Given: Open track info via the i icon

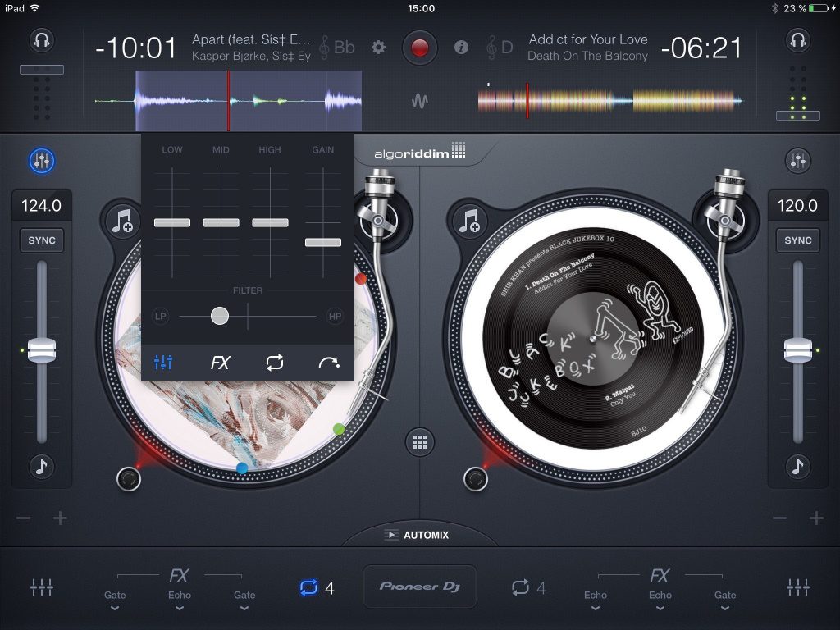Looking at the screenshot, I should [461, 48].
